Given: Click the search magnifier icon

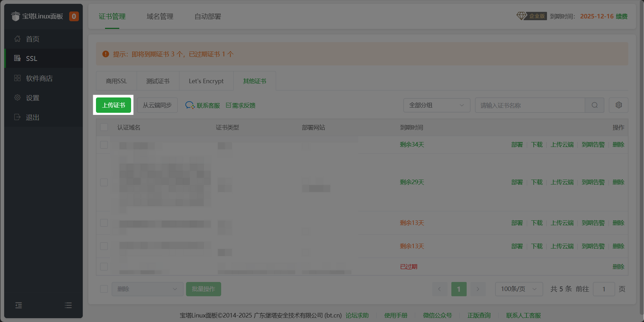Looking at the screenshot, I should tap(595, 105).
